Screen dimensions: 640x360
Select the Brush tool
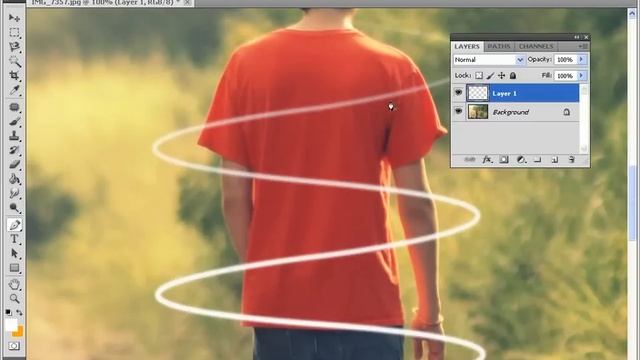pyautogui.click(x=14, y=122)
